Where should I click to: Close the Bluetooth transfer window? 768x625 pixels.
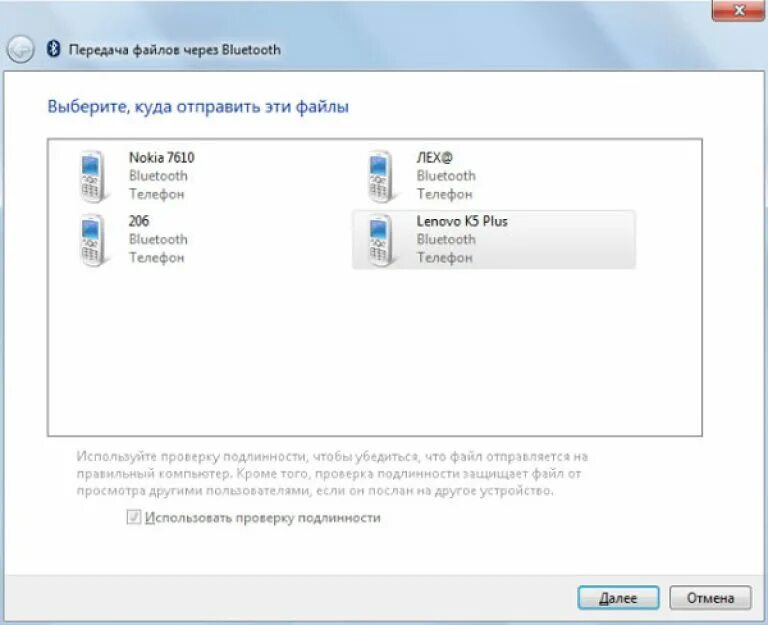pyautogui.click(x=739, y=10)
